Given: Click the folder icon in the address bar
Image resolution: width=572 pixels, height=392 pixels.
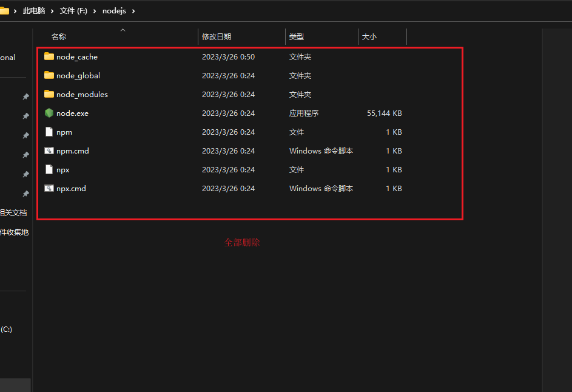Looking at the screenshot, I should pos(4,10).
